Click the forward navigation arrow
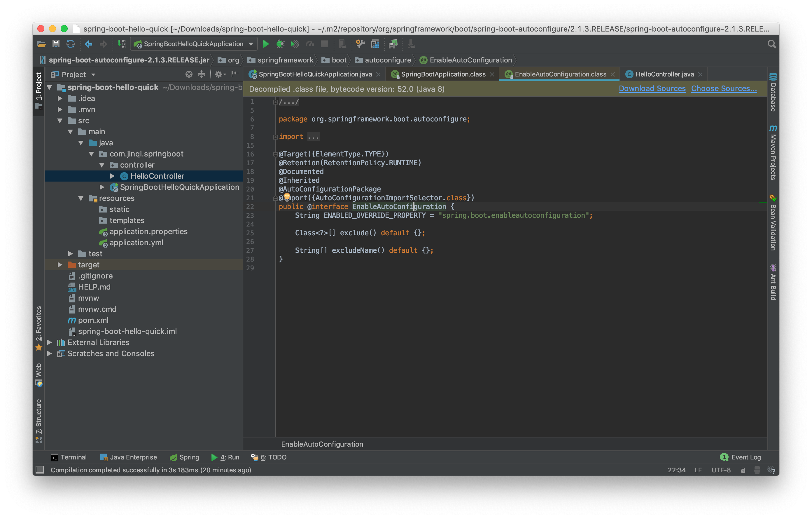 click(x=103, y=44)
